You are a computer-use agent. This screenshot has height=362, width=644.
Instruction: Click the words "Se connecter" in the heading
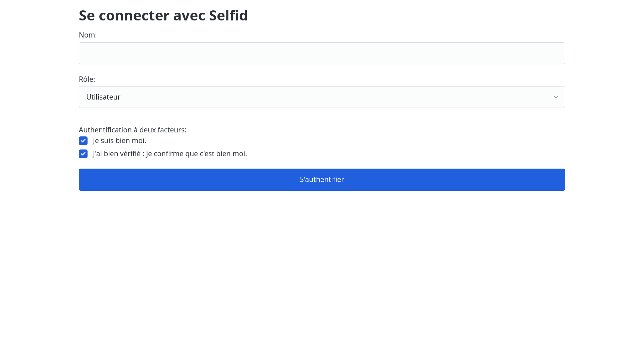point(124,15)
